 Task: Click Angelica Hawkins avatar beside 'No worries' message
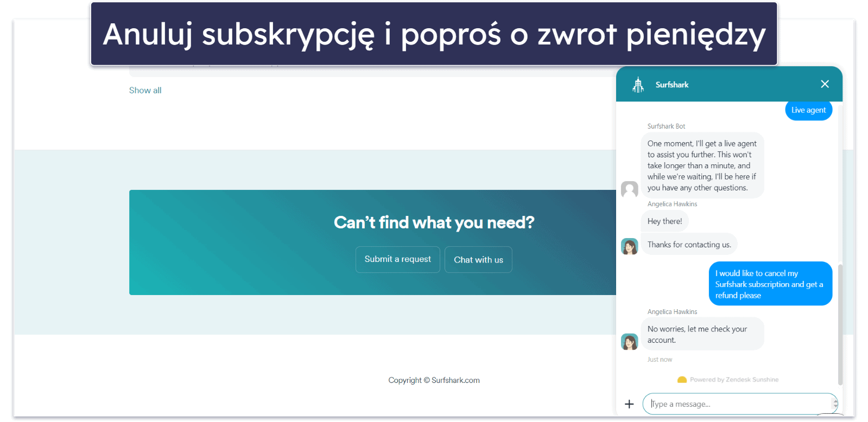coord(630,342)
